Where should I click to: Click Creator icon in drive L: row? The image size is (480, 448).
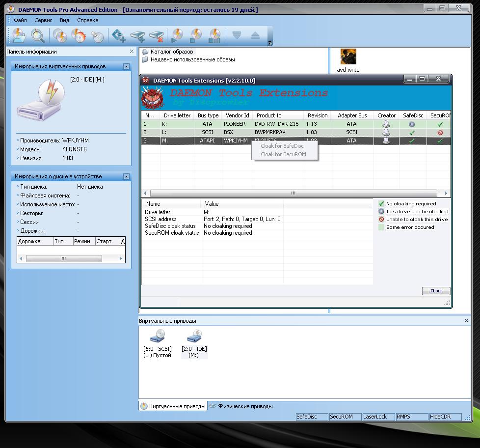click(x=386, y=132)
